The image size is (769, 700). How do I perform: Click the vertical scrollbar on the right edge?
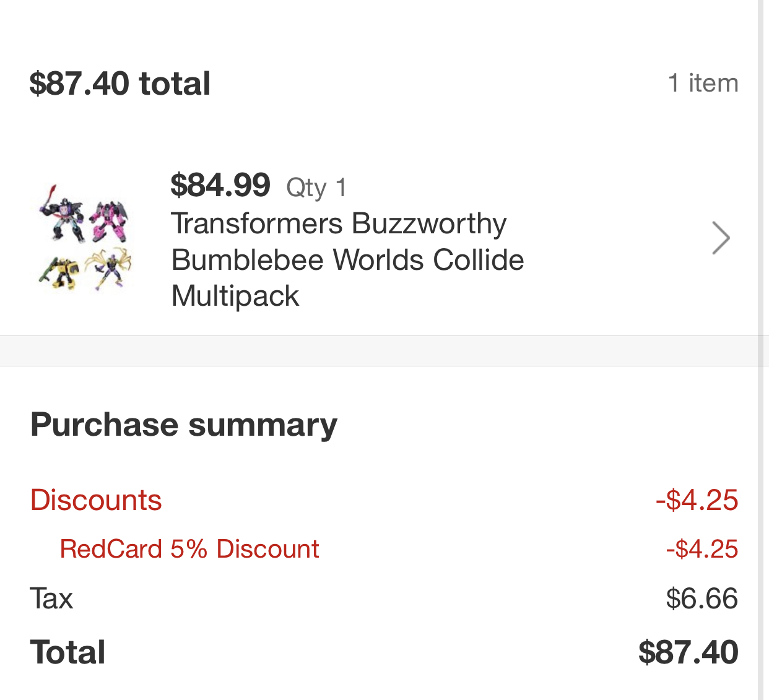click(x=763, y=350)
